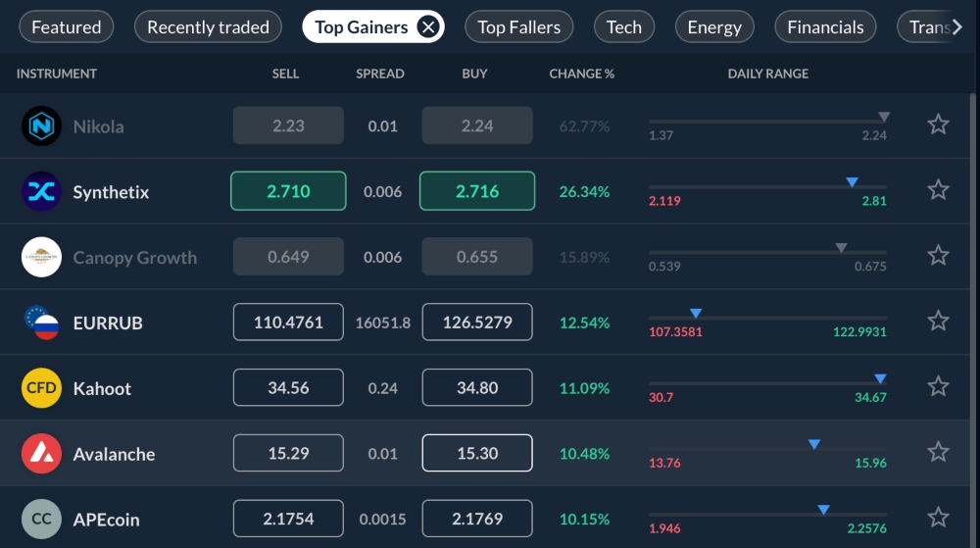Select the Financials category filter
980x548 pixels.
825,26
